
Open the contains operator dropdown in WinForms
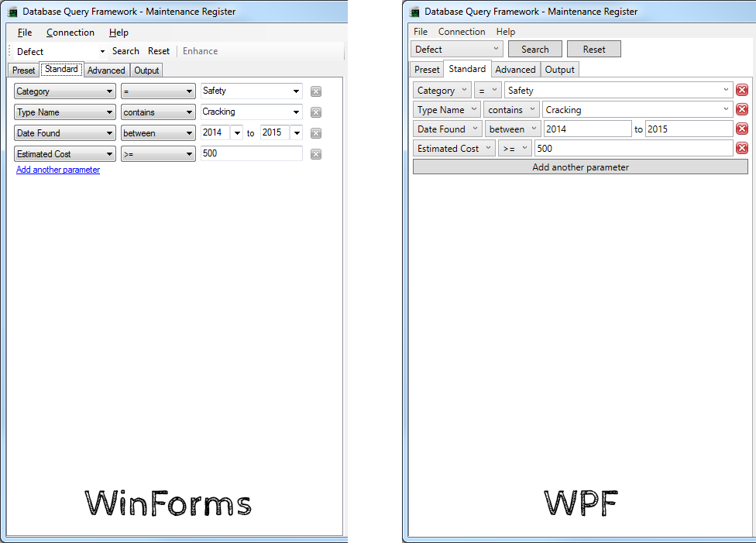click(158, 112)
